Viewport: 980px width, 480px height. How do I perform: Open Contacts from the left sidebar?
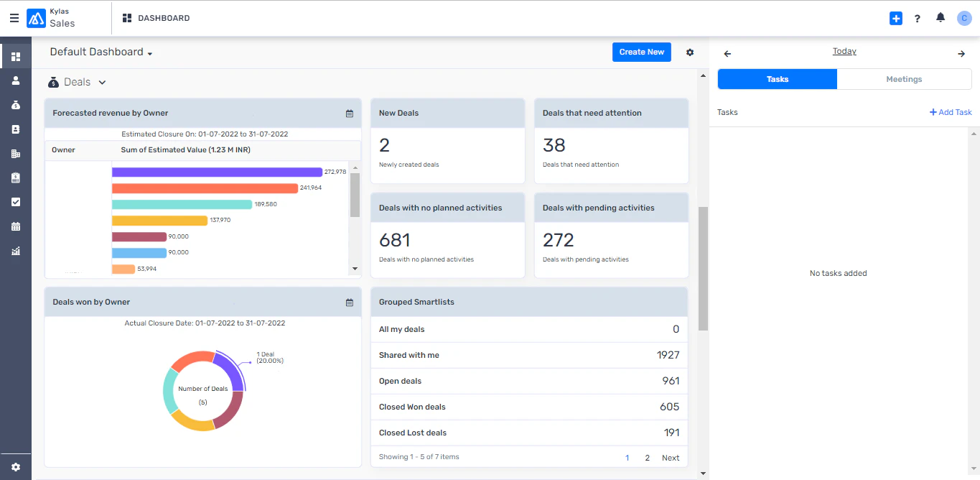click(15, 129)
